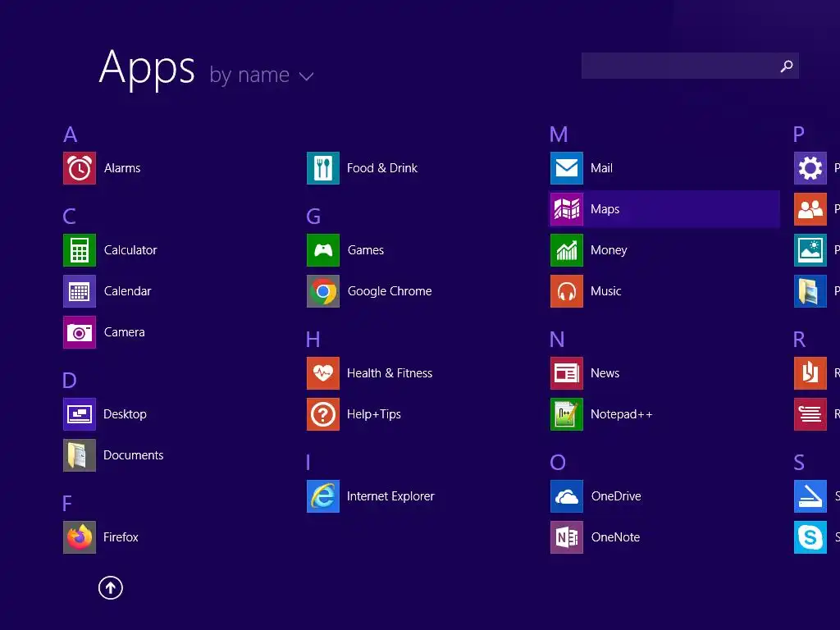Click the Pictures folder icon under P
The width and height of the screenshot is (840, 630).
pos(810,291)
